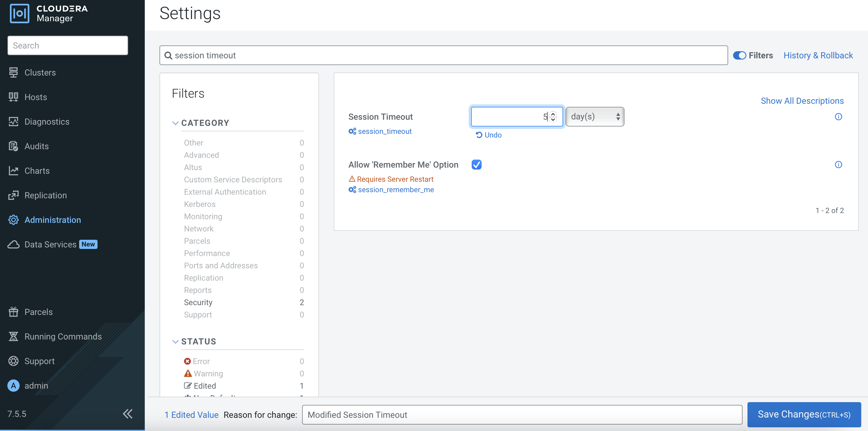The image size is (868, 431).
Task: Increment Session Timeout value with up arrow
Action: tap(553, 114)
